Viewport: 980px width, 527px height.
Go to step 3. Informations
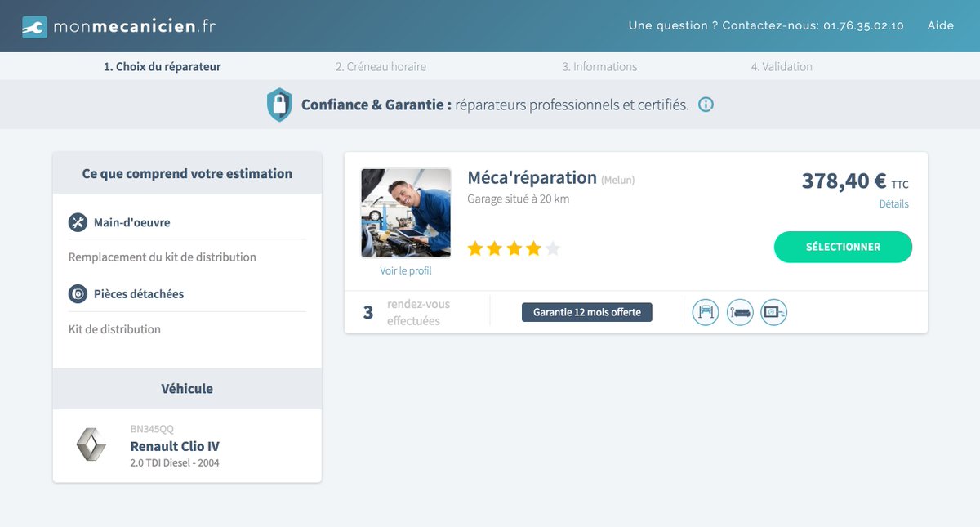pyautogui.click(x=599, y=66)
